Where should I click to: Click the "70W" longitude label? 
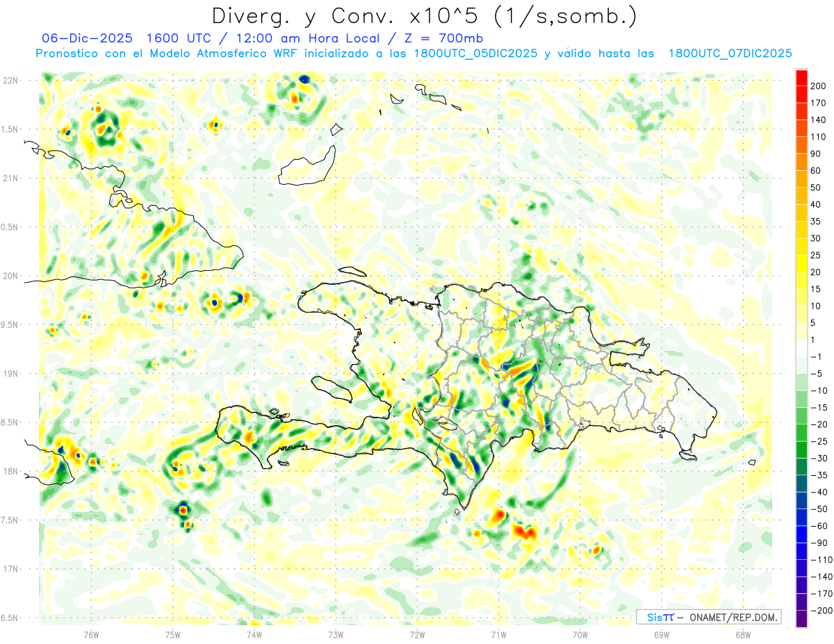coord(580,634)
